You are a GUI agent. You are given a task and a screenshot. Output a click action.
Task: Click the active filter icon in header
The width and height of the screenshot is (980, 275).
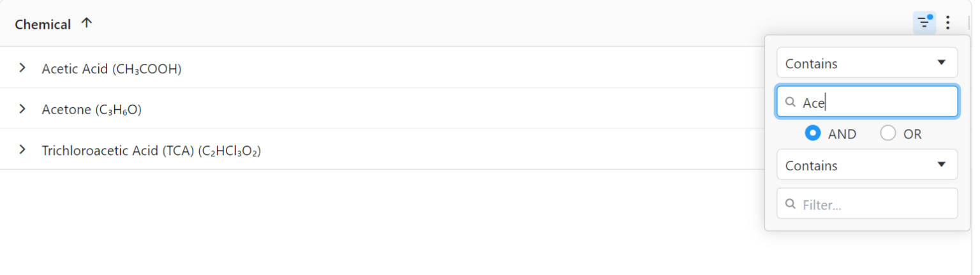pos(924,23)
